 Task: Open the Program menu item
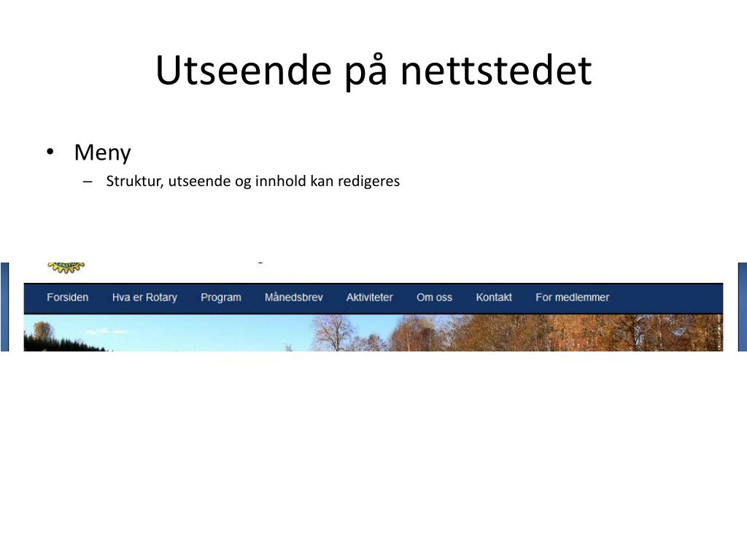(221, 298)
